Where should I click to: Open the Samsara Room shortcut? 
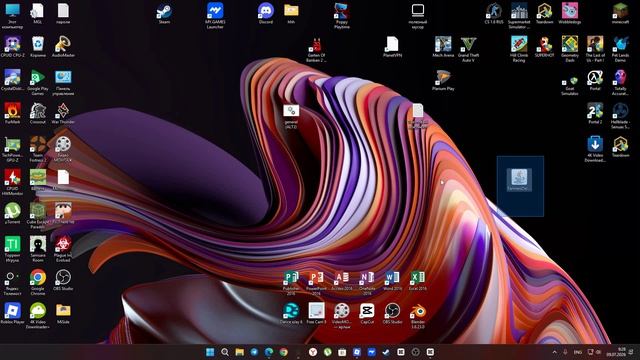[x=38, y=249]
